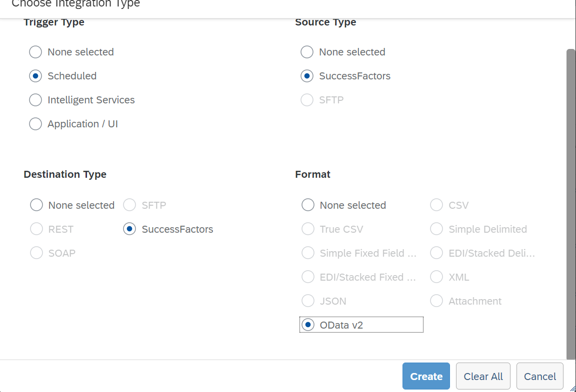The width and height of the screenshot is (576, 392).
Task: Cancel the integration type dialog
Action: coord(539,376)
